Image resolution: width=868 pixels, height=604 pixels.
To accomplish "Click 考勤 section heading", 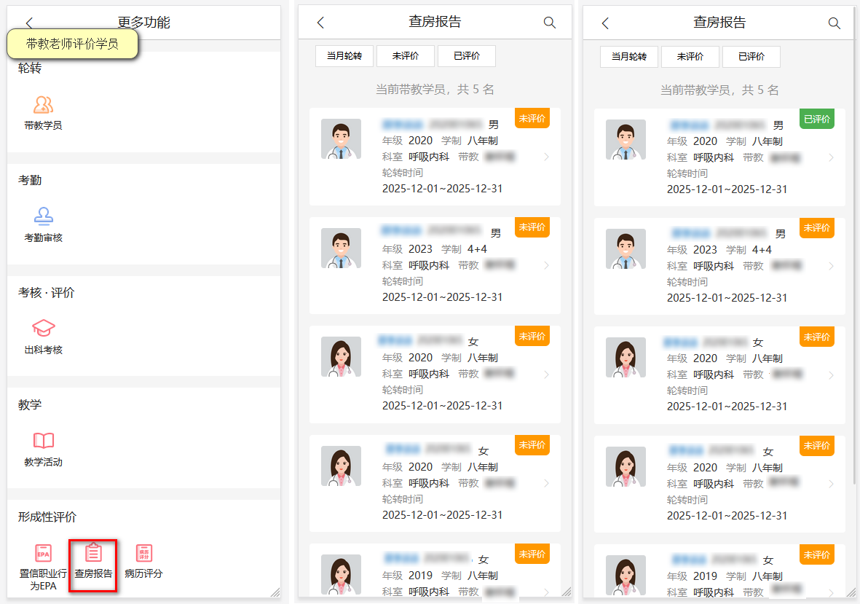I will (x=30, y=180).
